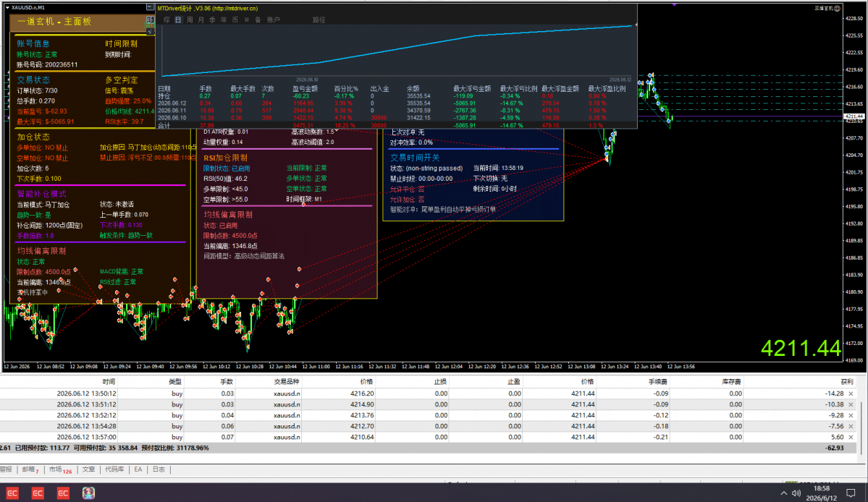Open the notification center icon
Viewport: 868px width, 502px height.
tap(851, 493)
